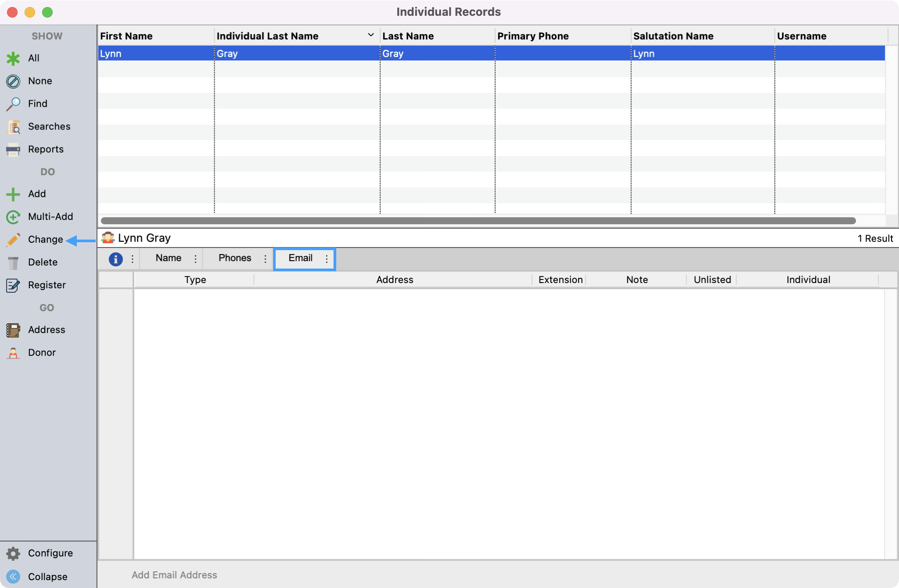Click the horizontal scrollbar under records table
Screen dimensions: 899x588
tap(478, 220)
